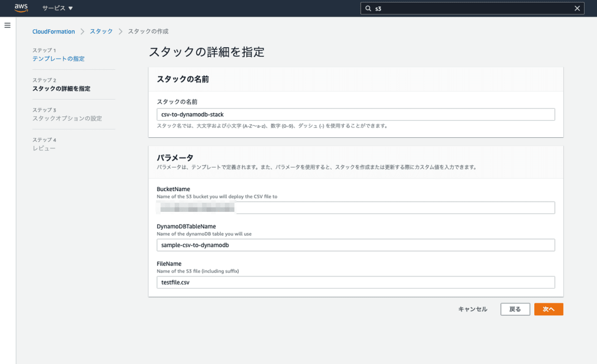Select step 4 レビュー
The height and width of the screenshot is (364, 597).
[44, 148]
